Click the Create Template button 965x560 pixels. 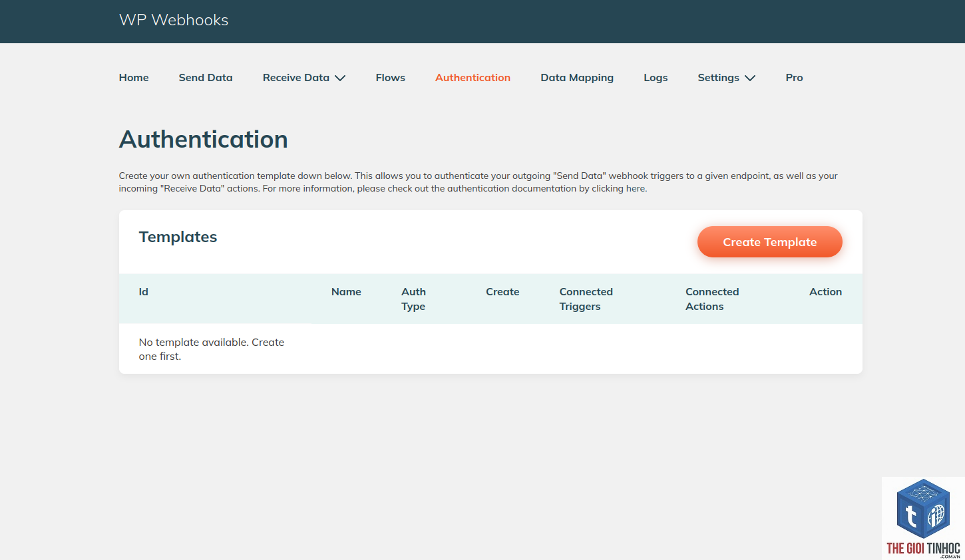coord(770,242)
